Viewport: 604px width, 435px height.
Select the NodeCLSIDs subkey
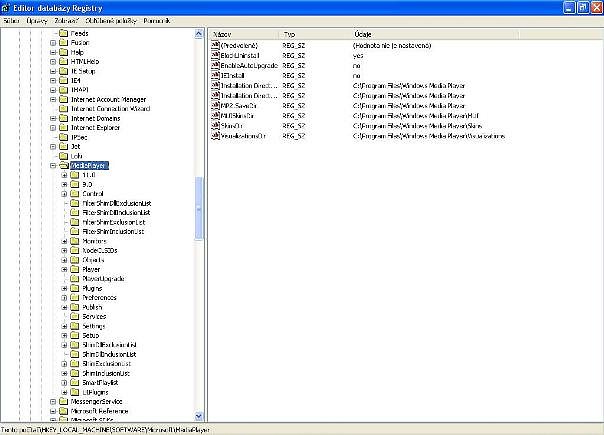coord(100,250)
